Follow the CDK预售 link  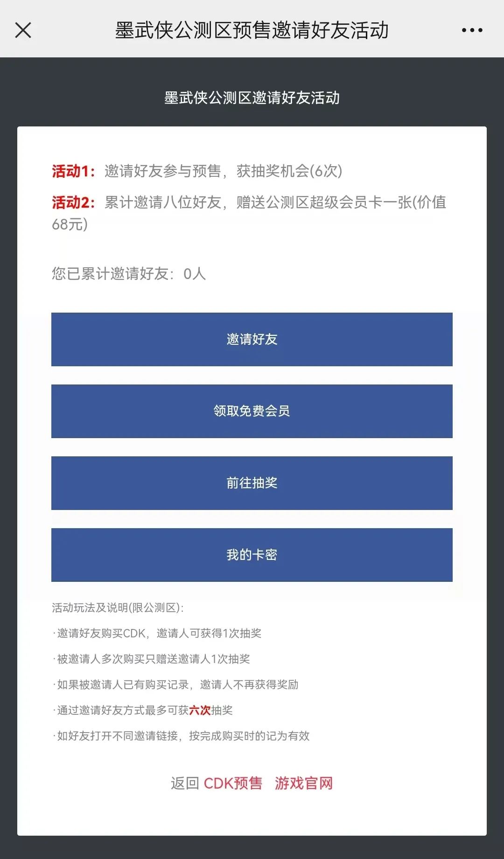click(x=233, y=783)
